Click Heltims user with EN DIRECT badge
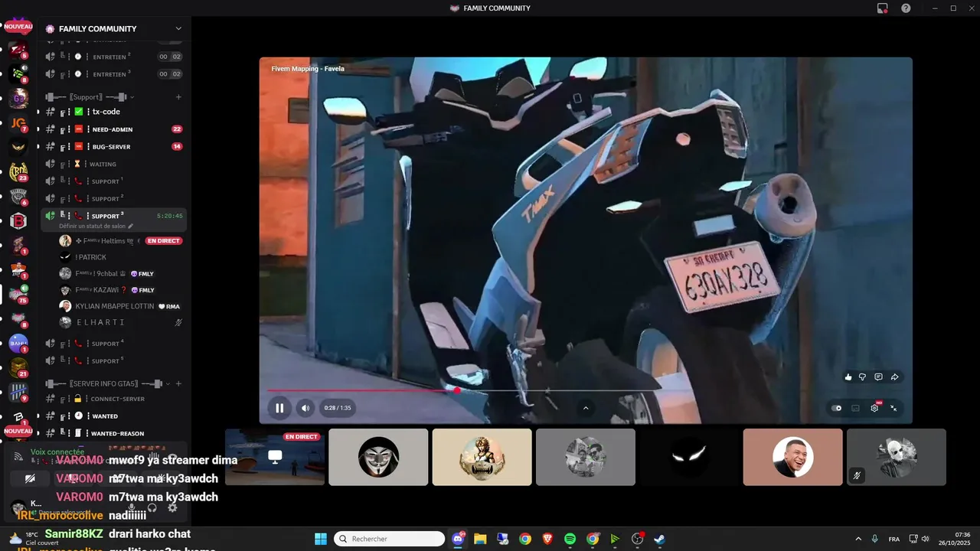 121,241
